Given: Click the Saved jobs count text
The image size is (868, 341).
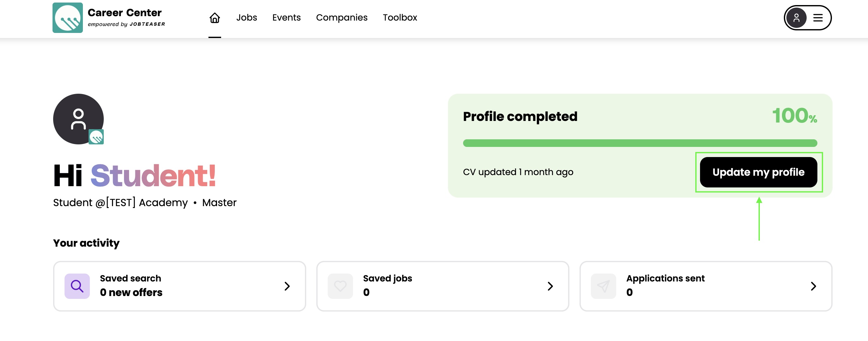Looking at the screenshot, I should point(367,292).
